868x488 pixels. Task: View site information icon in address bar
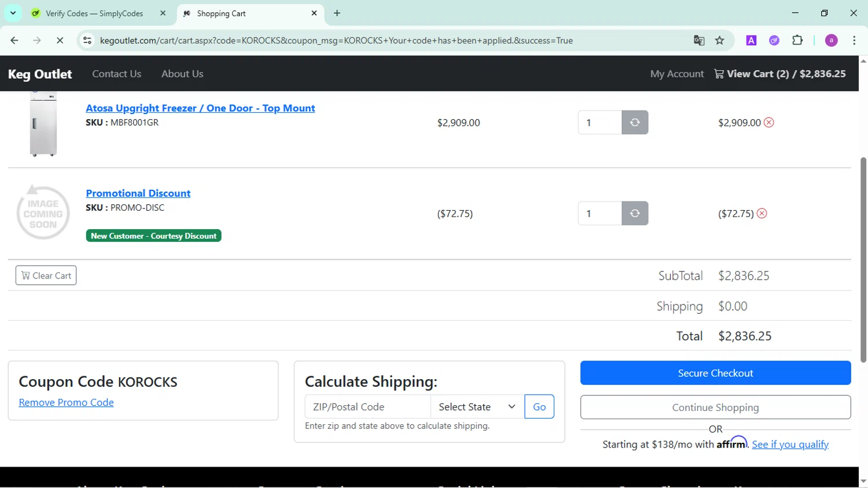point(87,40)
